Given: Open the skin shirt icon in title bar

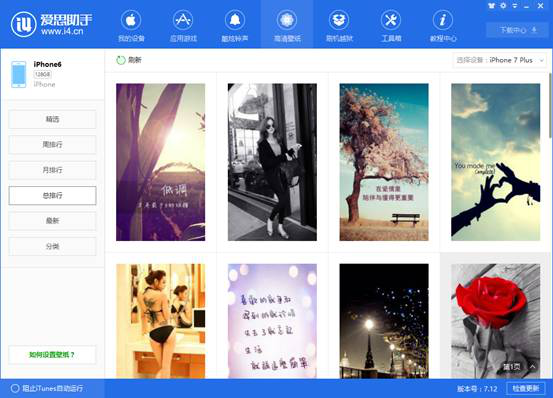Looking at the screenshot, I should pos(491,6).
